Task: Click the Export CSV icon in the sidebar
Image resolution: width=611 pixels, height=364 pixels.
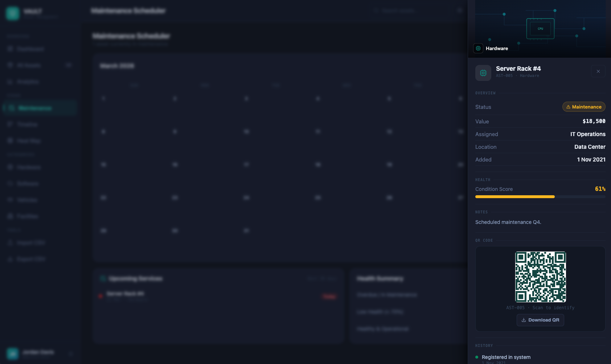Action: 10,259
